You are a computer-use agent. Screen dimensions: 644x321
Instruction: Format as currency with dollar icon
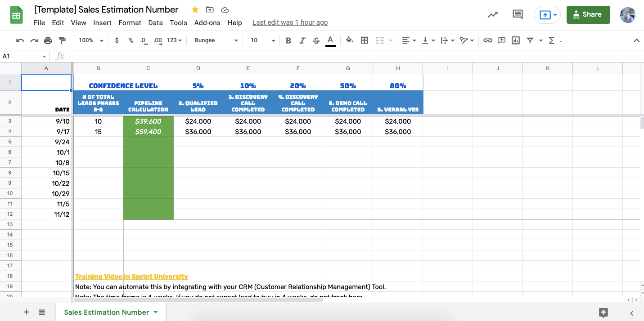click(117, 40)
